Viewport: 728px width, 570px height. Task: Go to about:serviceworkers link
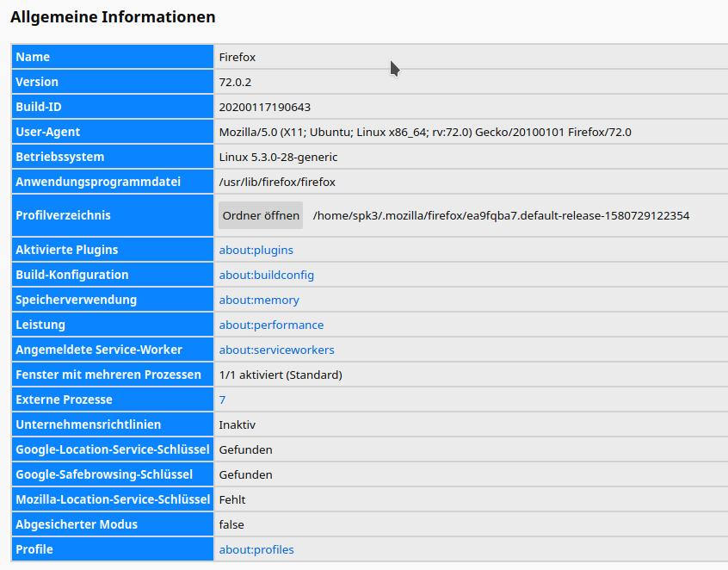(x=277, y=350)
